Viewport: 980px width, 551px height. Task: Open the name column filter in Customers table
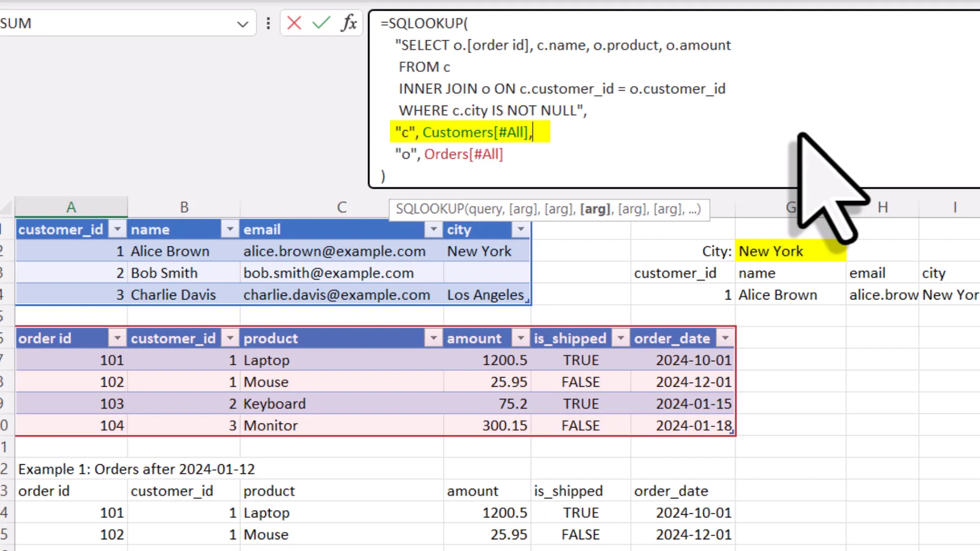[x=230, y=229]
